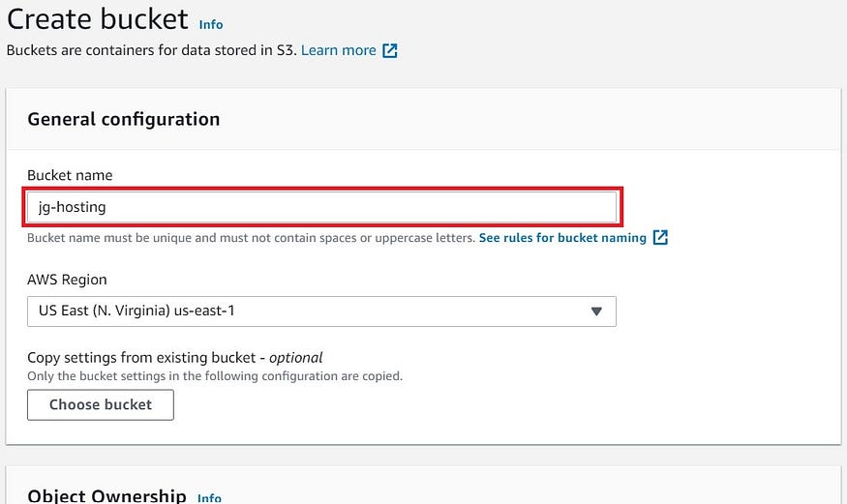Image resolution: width=847 pixels, height=504 pixels.
Task: Follow the Learn more link
Action: 338,50
